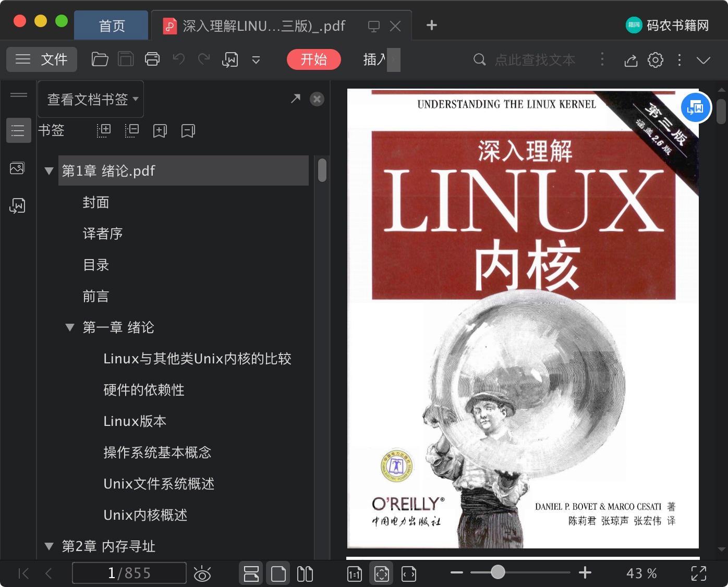Collapse the 第一章 绪论 subsection

[70, 327]
